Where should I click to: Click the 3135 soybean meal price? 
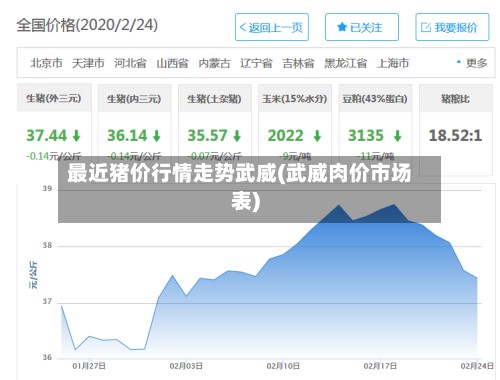coord(366,136)
